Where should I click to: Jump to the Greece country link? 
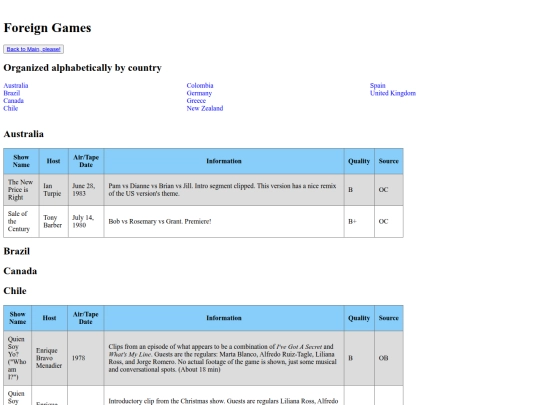(196, 101)
